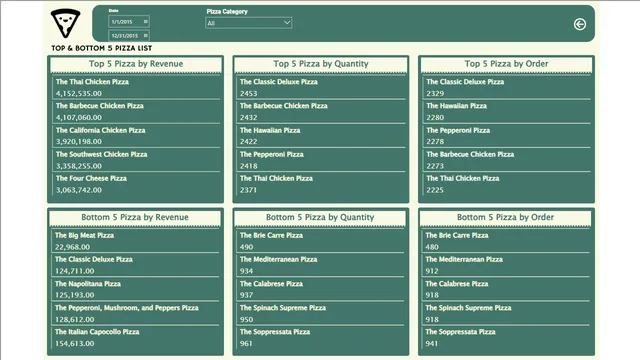Click quantity value 2418

point(249,166)
